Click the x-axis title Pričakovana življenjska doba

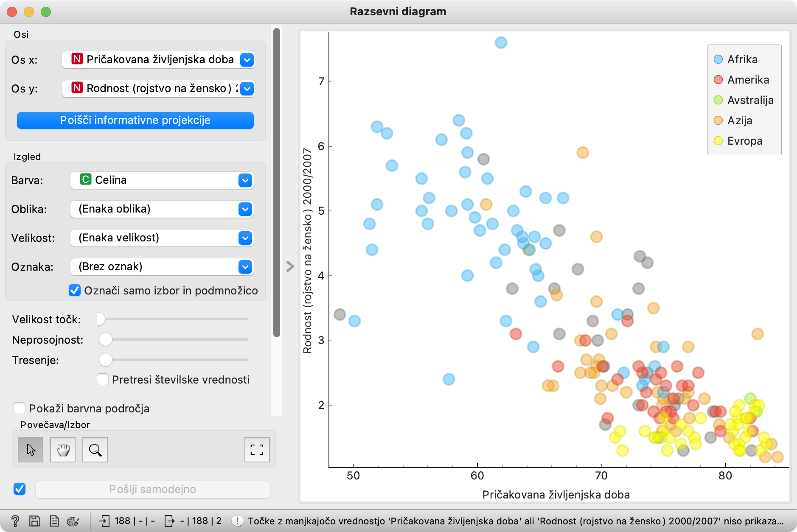[x=556, y=495]
